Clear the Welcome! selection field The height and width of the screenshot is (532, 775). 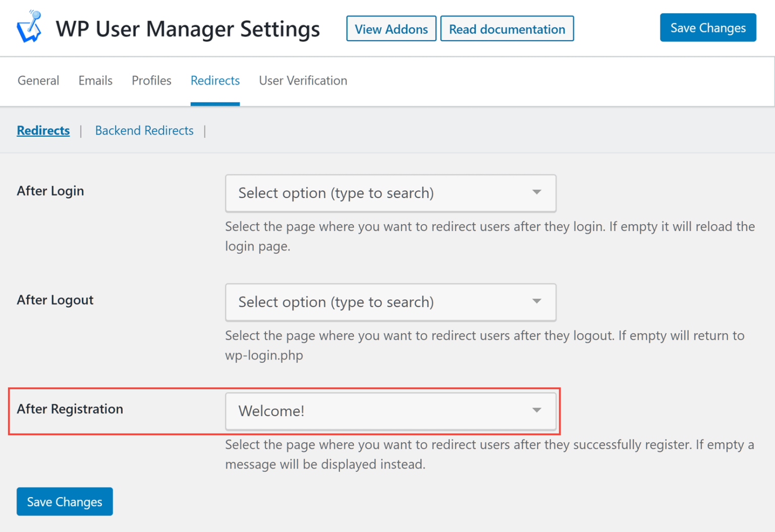(353, 411)
